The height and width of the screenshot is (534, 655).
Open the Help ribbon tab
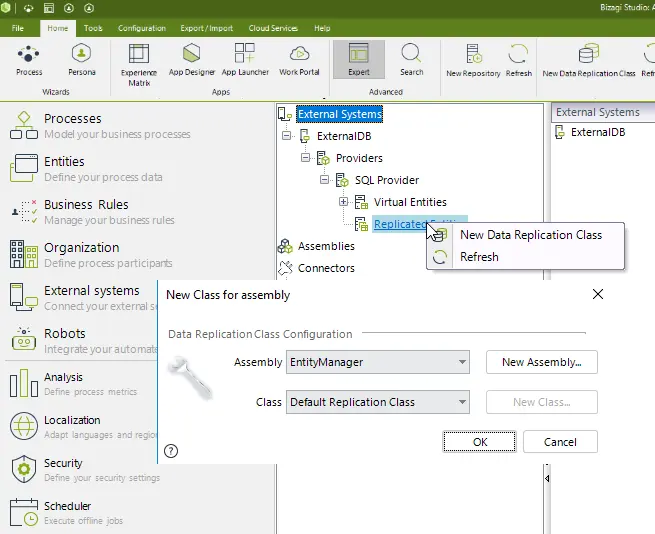point(322,28)
